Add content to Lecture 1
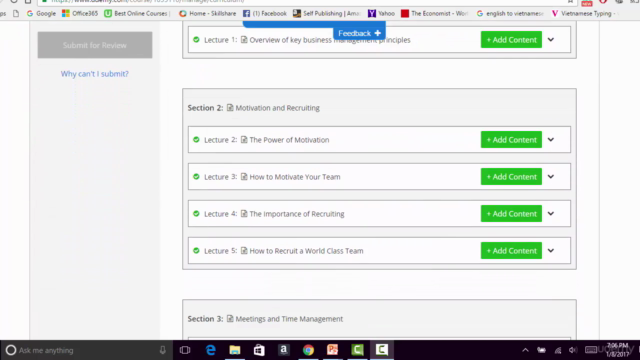640x360 pixels. pyautogui.click(x=511, y=40)
